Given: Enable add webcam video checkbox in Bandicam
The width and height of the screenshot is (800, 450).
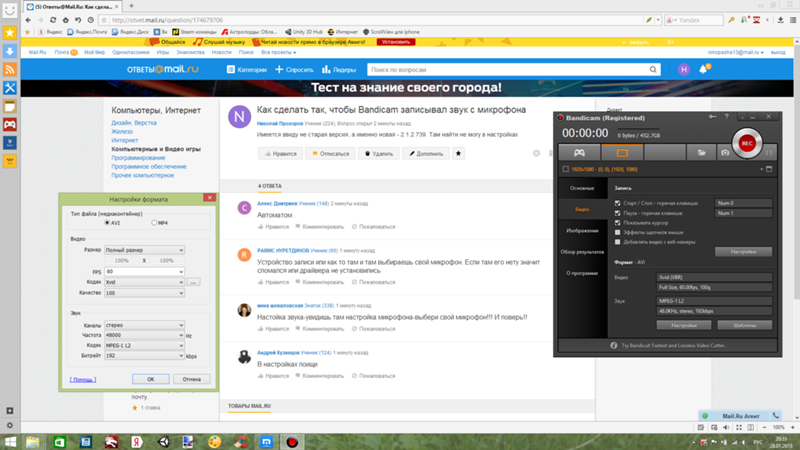Looking at the screenshot, I should (617, 242).
